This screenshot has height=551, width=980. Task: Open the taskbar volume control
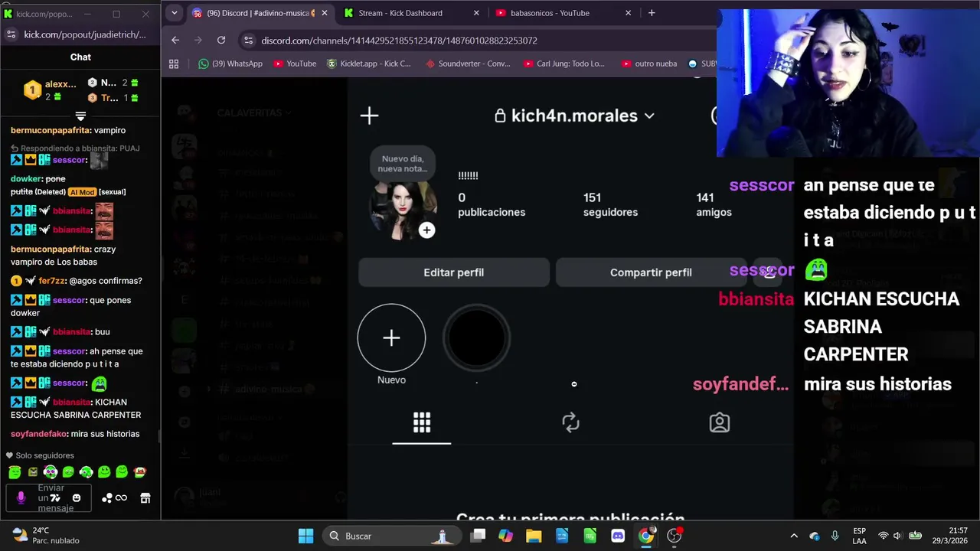coord(897,536)
